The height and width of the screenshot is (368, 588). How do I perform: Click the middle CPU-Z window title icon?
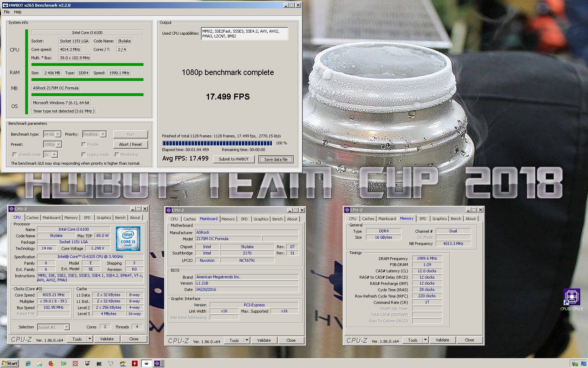point(168,210)
